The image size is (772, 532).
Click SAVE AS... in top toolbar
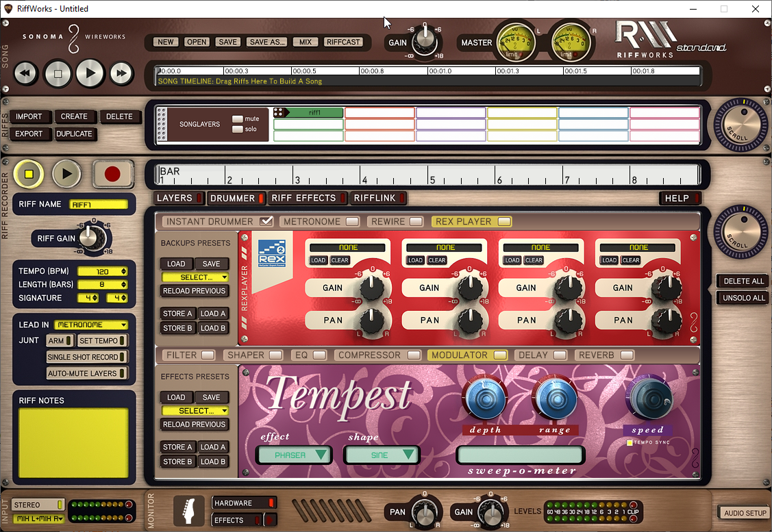pyautogui.click(x=267, y=42)
